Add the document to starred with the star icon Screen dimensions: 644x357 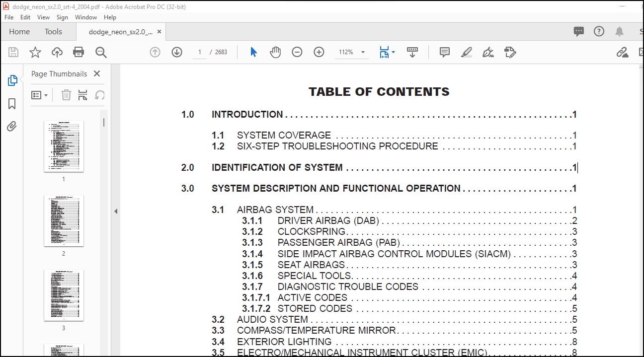pos(35,52)
